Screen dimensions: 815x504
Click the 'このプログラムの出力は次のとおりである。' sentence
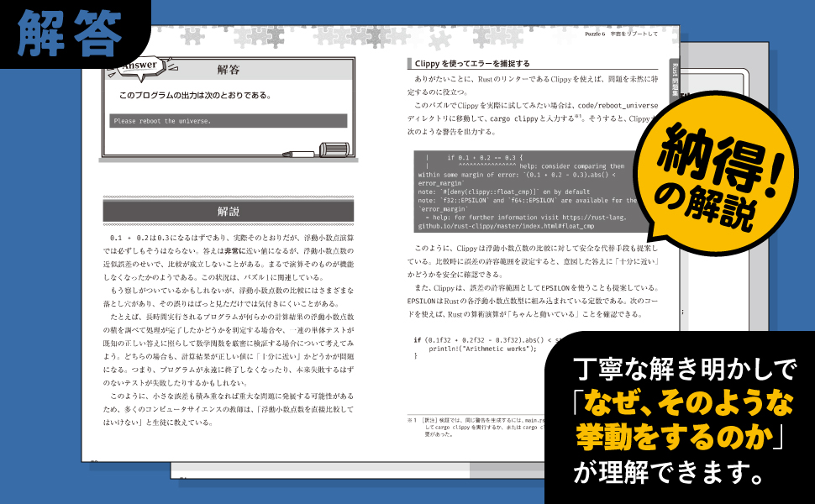click(194, 95)
